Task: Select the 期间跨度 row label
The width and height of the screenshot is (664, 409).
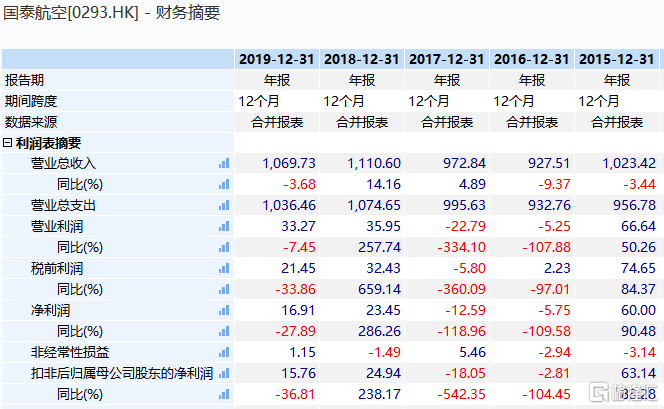Action: (x=31, y=101)
